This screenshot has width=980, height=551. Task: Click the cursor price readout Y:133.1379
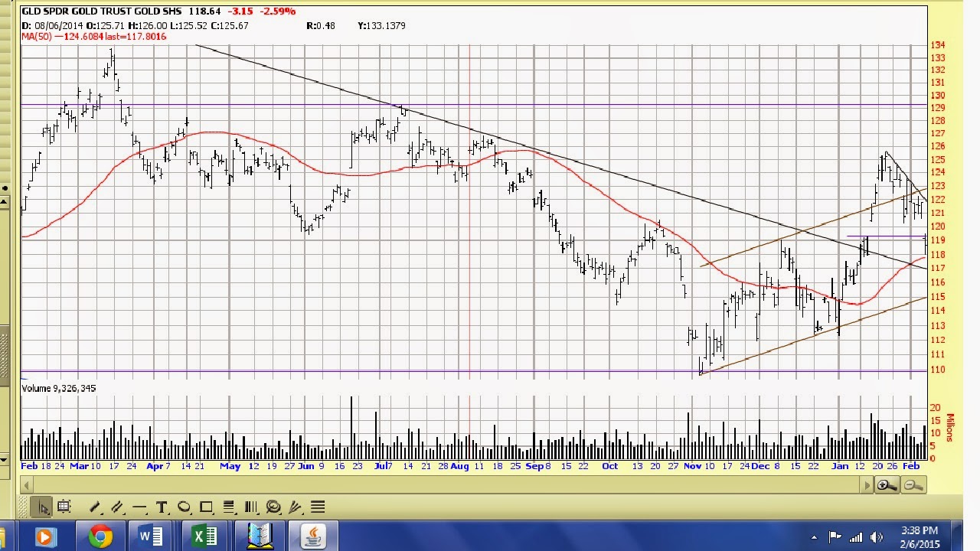point(381,25)
